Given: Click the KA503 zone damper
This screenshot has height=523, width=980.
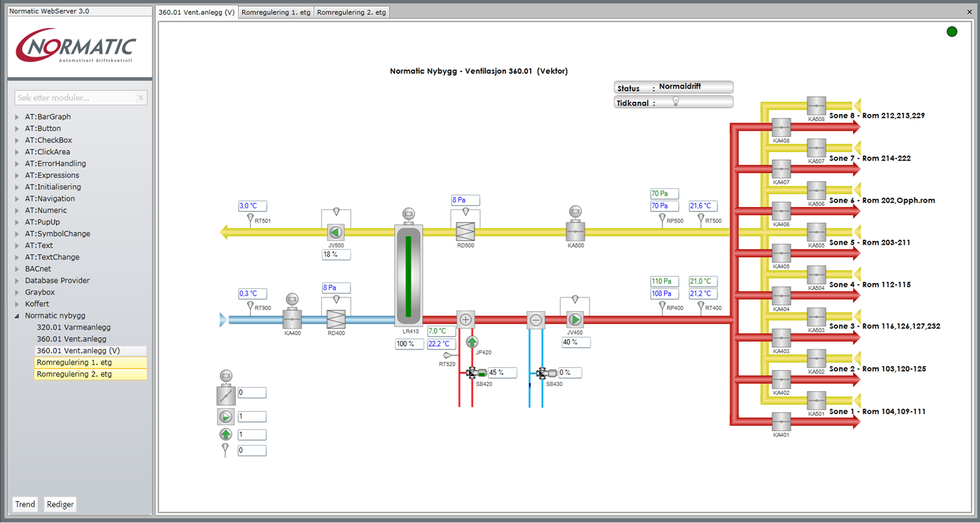Looking at the screenshot, I should pos(816,317).
